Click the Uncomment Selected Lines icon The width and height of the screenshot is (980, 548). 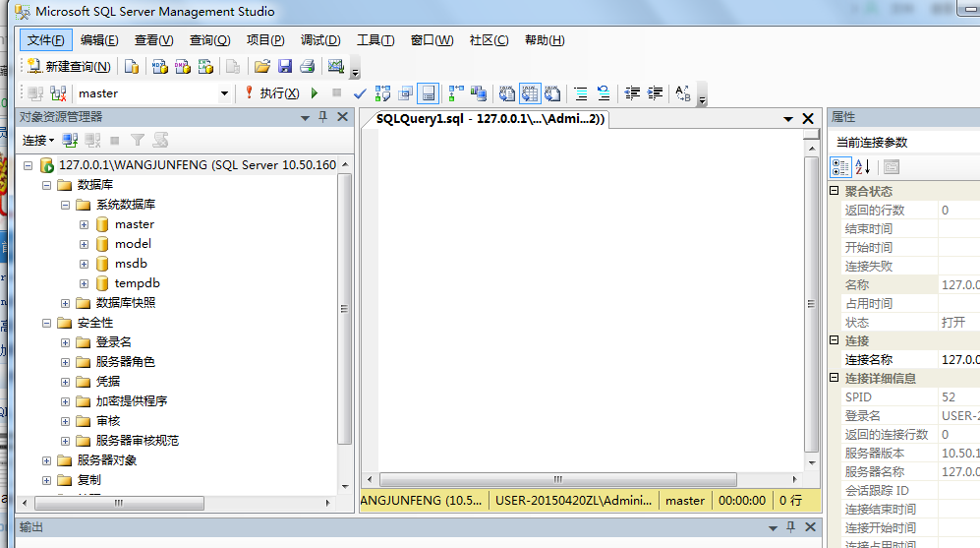click(604, 93)
